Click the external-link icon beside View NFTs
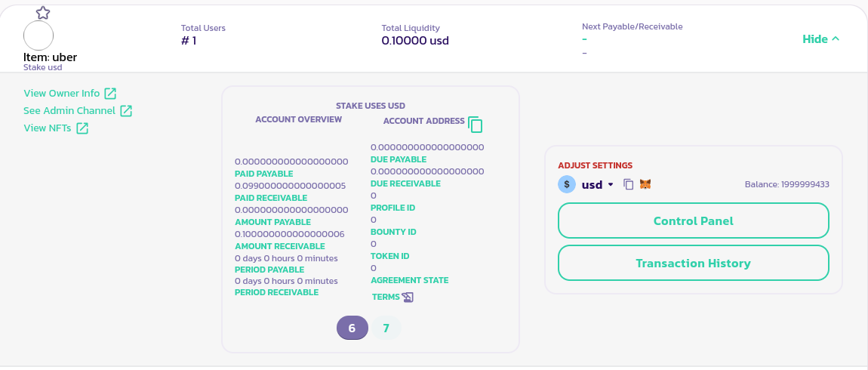Image resolution: width=868 pixels, height=370 pixels. click(82, 128)
